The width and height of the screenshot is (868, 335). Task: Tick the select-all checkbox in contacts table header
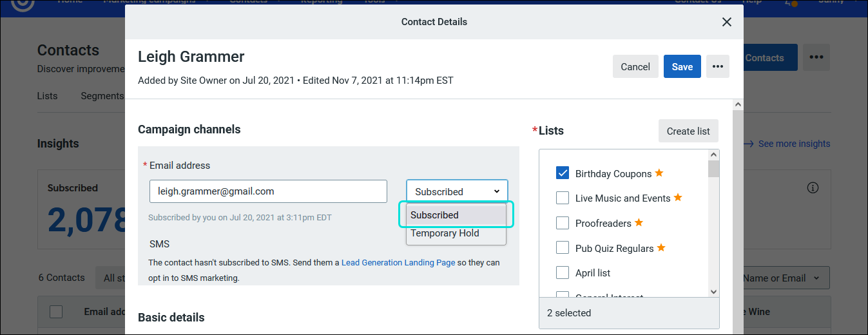56,312
